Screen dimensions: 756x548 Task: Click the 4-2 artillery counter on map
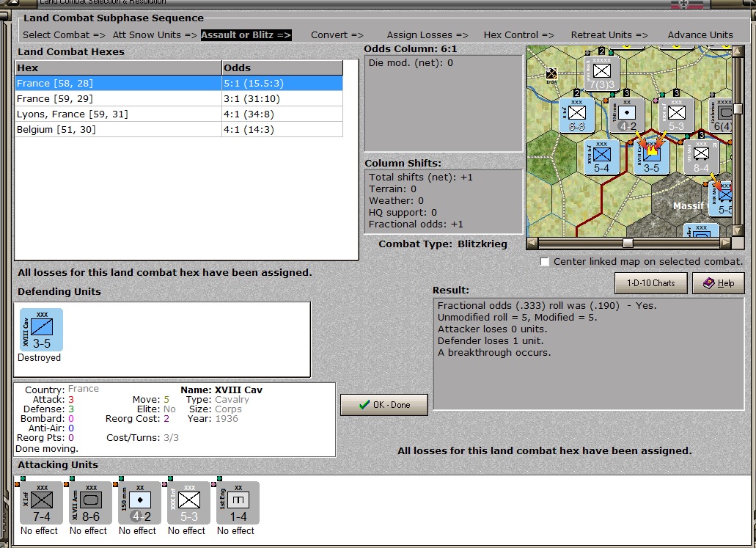point(627,115)
